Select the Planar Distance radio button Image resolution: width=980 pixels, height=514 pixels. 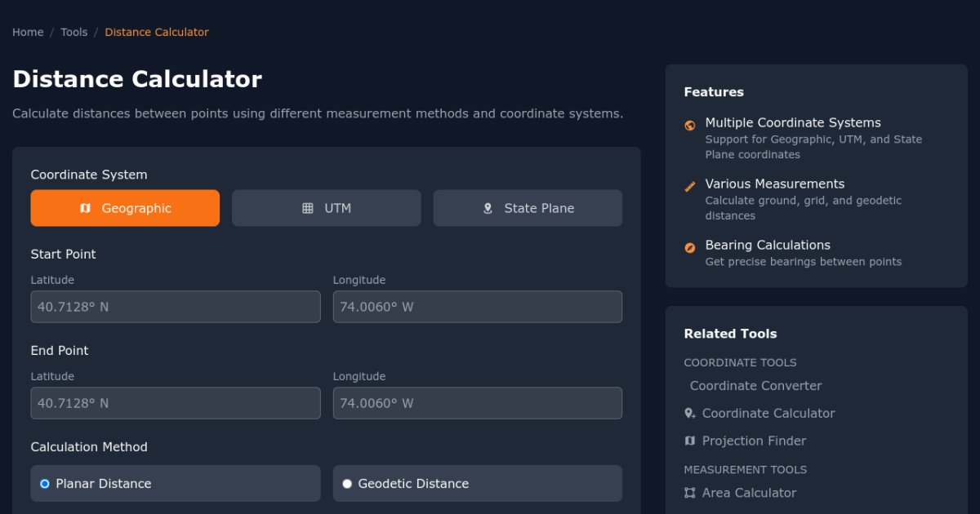tap(45, 484)
